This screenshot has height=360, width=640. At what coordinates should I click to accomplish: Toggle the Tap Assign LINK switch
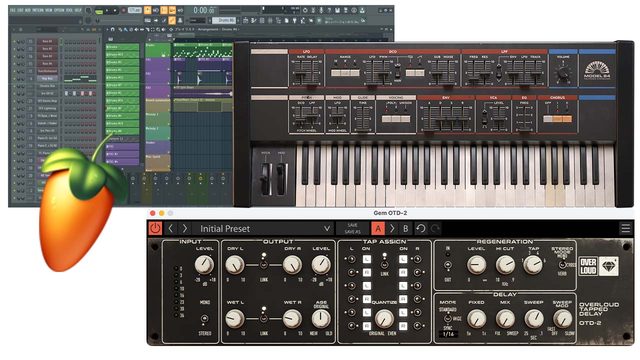(384, 264)
